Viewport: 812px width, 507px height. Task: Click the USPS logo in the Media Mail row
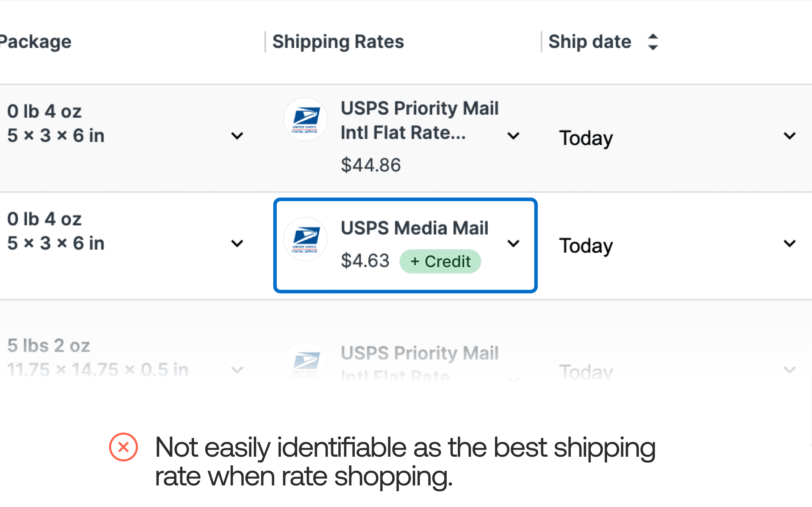tap(305, 239)
